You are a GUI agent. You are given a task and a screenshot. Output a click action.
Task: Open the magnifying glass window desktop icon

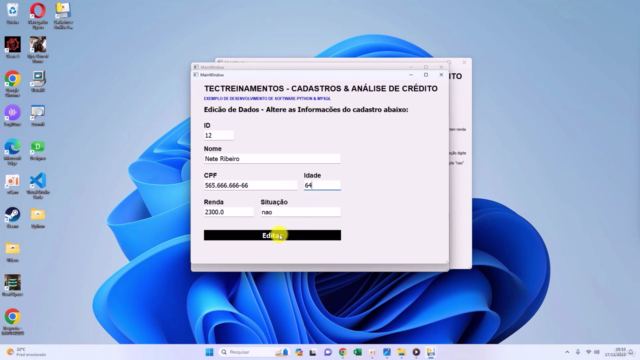click(38, 116)
